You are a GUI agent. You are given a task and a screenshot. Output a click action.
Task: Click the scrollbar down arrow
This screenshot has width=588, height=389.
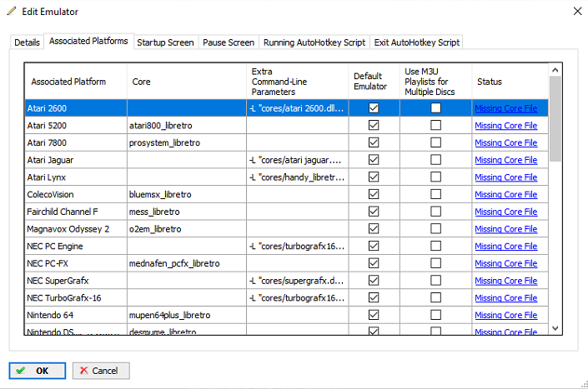tap(555, 328)
